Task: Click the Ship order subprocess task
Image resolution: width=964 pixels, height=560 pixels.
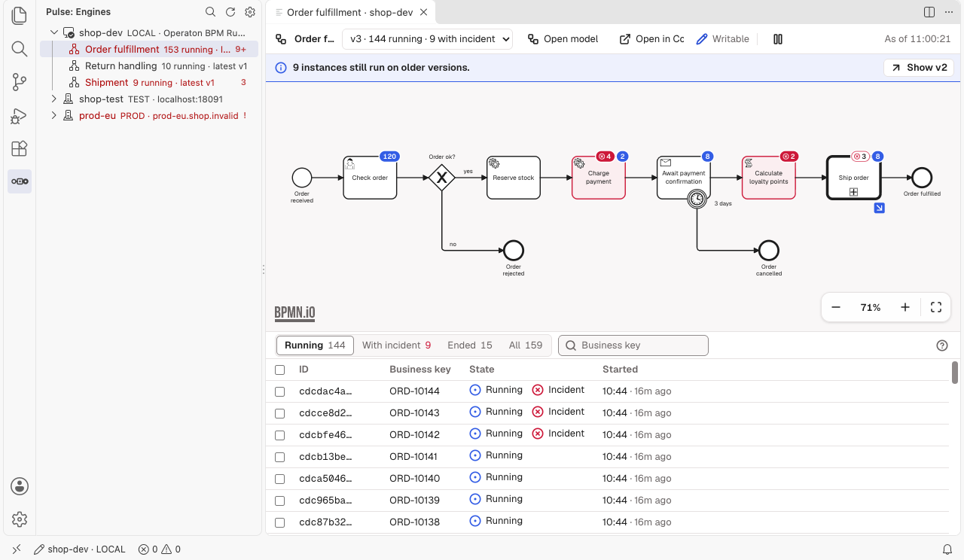Action: click(x=853, y=178)
